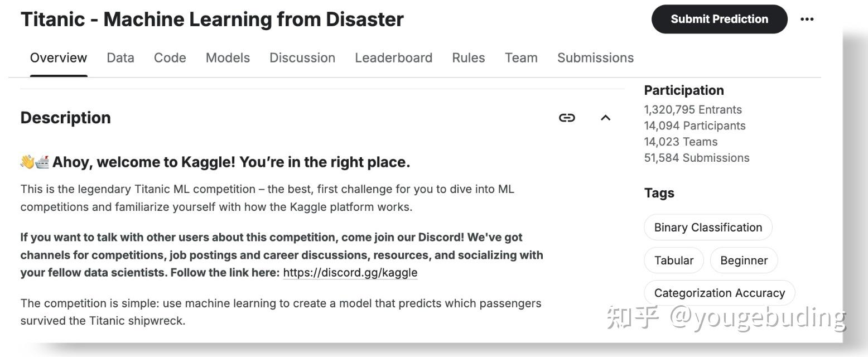Click the Submit Prediction button

tap(719, 19)
